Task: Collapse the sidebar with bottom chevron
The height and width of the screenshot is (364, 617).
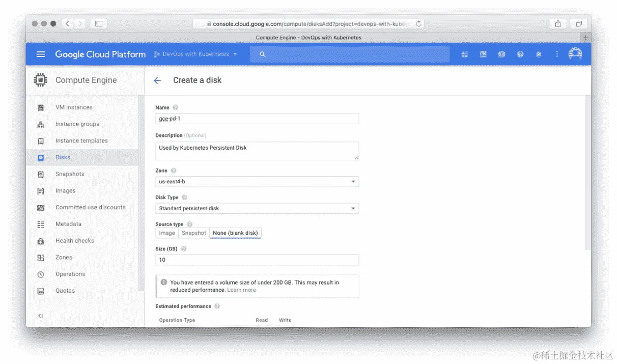Action: coord(41,316)
